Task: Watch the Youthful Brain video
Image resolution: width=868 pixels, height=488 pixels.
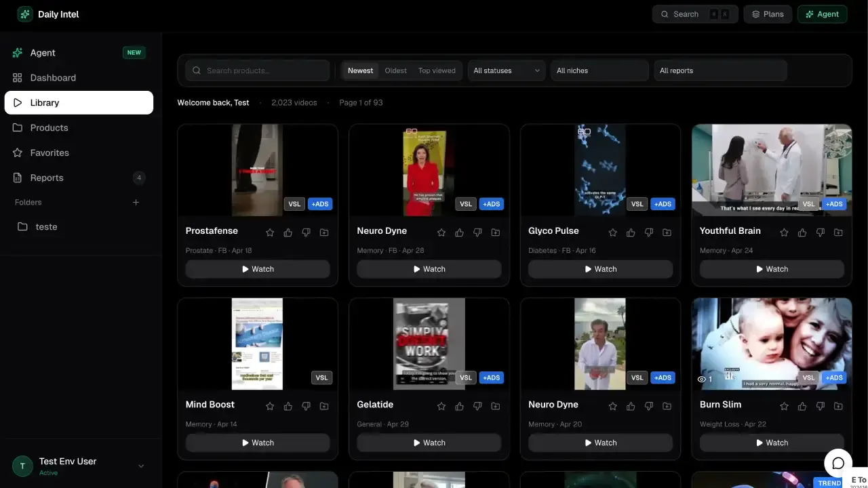Action: coord(772,269)
